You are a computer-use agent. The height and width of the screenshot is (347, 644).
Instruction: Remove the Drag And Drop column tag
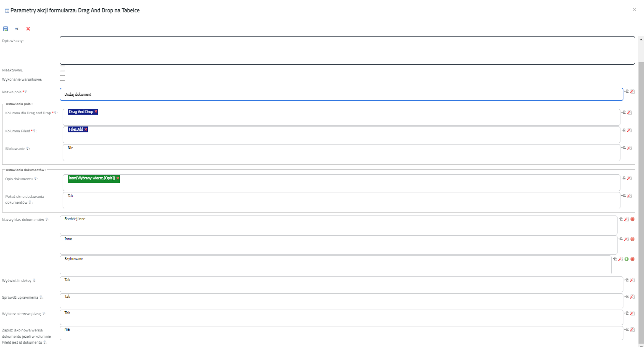pyautogui.click(x=96, y=112)
